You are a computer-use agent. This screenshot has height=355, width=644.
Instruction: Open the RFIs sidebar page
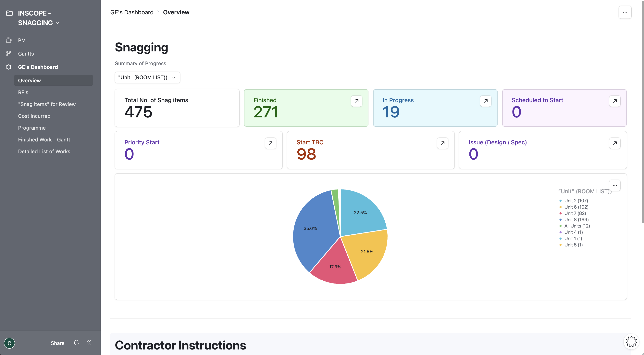[x=23, y=92]
